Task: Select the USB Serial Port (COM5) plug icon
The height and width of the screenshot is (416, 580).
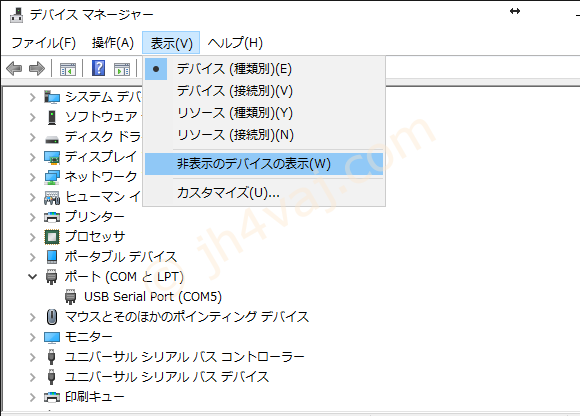Action: coord(70,297)
